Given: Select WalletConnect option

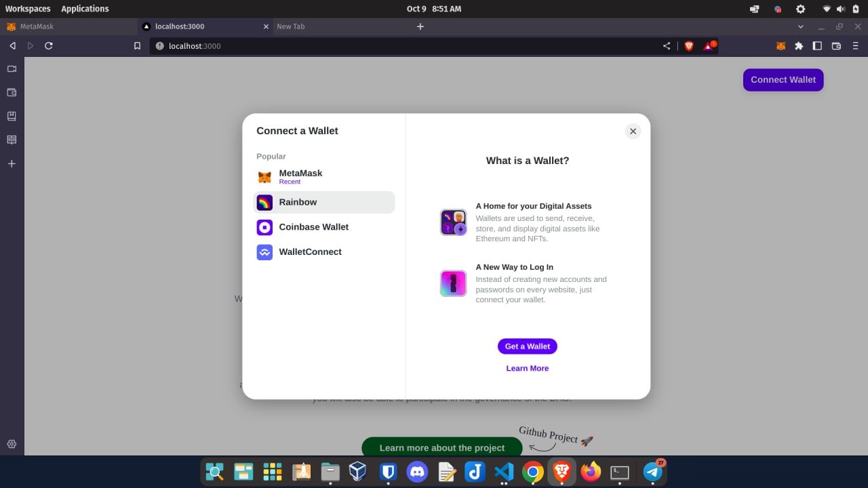Looking at the screenshot, I should (x=324, y=252).
